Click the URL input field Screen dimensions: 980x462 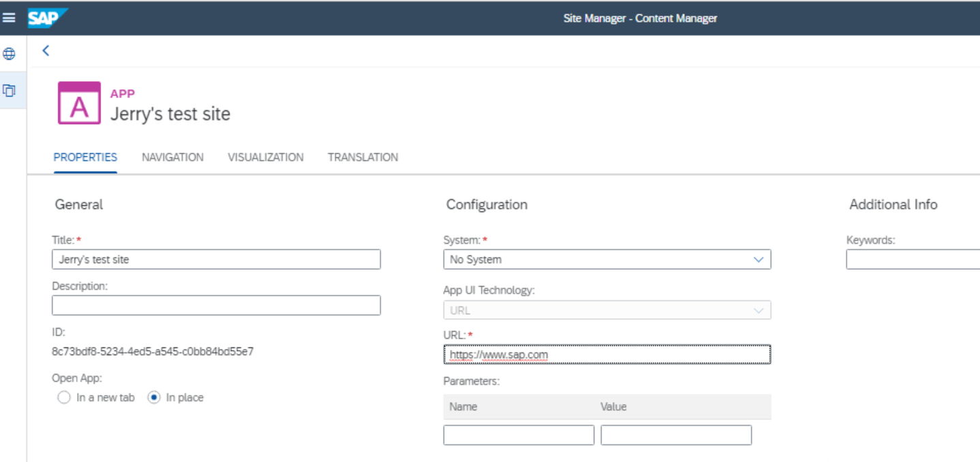(x=607, y=354)
